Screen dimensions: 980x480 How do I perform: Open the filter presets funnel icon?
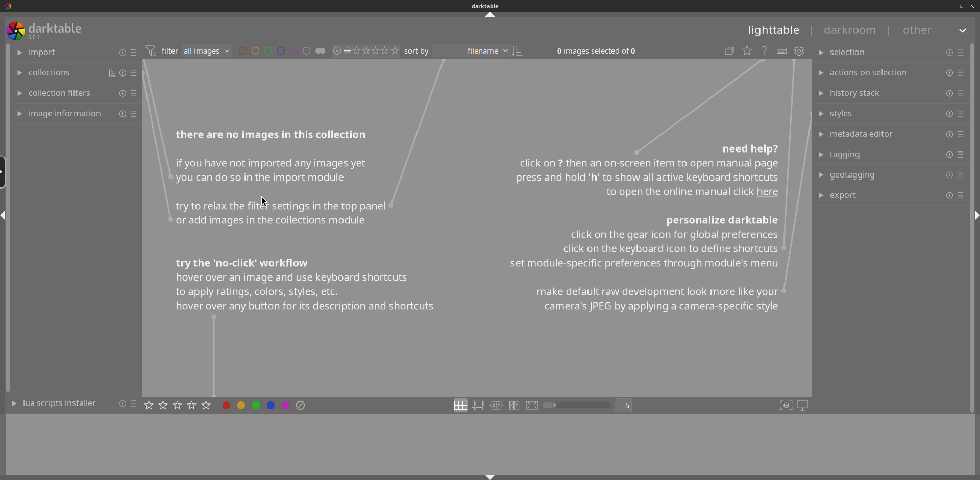click(x=151, y=51)
